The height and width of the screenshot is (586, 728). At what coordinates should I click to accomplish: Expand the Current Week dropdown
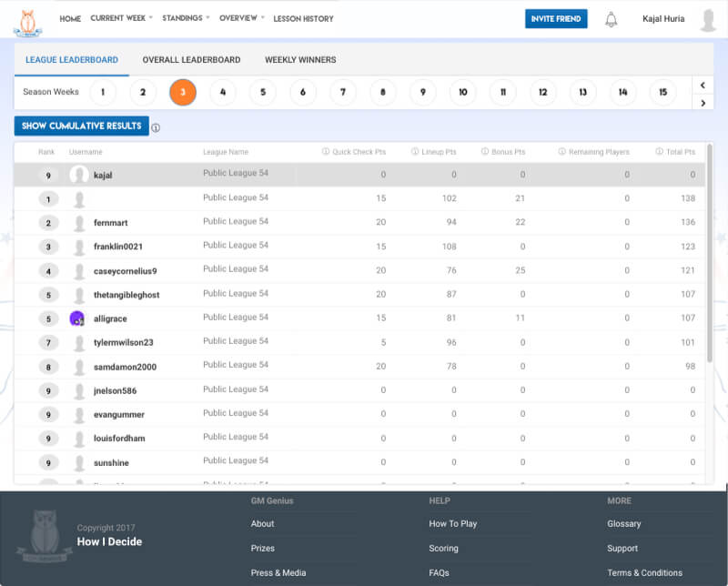[x=121, y=18]
